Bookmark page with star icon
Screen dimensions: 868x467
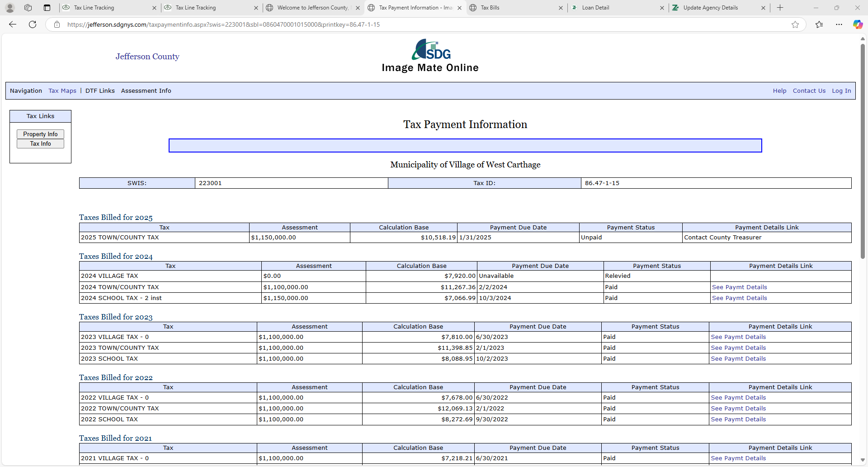(x=795, y=24)
